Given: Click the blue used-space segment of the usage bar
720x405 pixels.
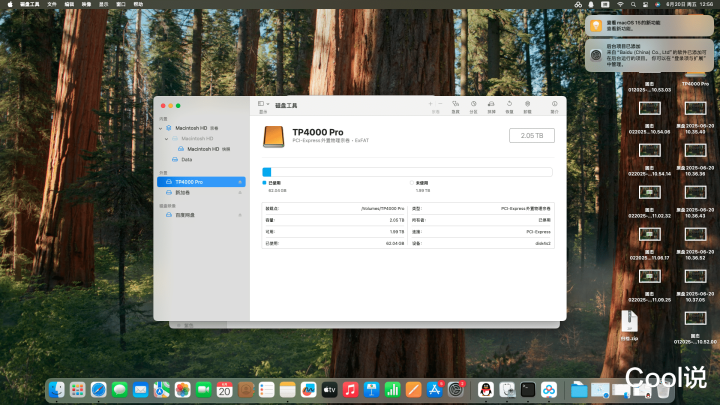Looking at the screenshot, I should point(266,172).
